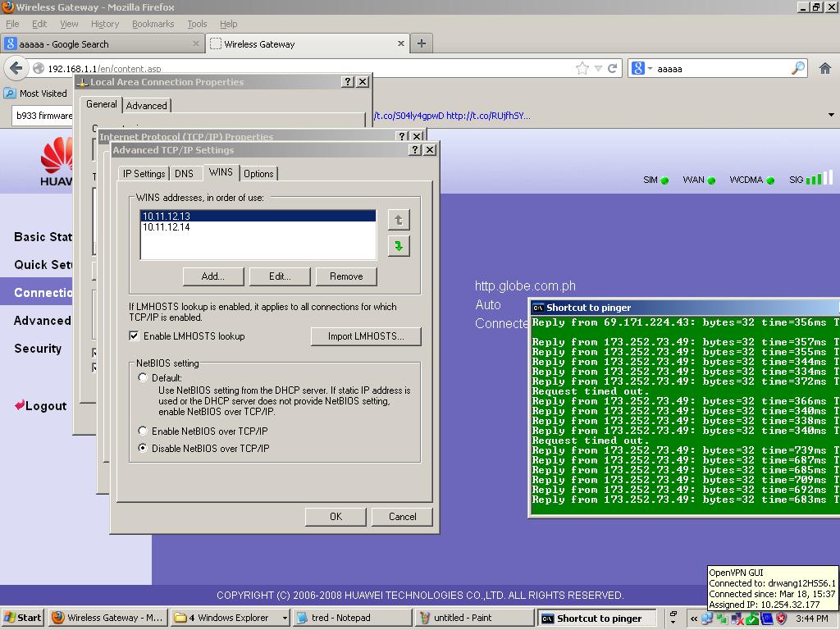The height and width of the screenshot is (630, 840).
Task: Click Import LMHOSTS... button
Action: coord(366,336)
